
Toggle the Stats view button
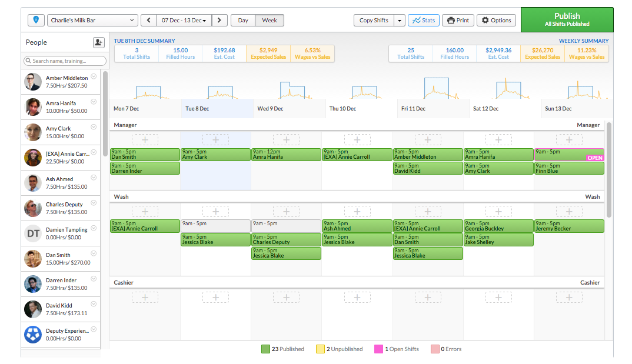tap(424, 20)
